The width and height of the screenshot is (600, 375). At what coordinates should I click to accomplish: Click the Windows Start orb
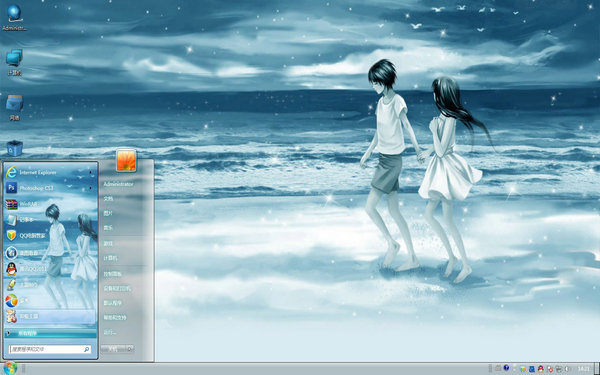coord(10,368)
